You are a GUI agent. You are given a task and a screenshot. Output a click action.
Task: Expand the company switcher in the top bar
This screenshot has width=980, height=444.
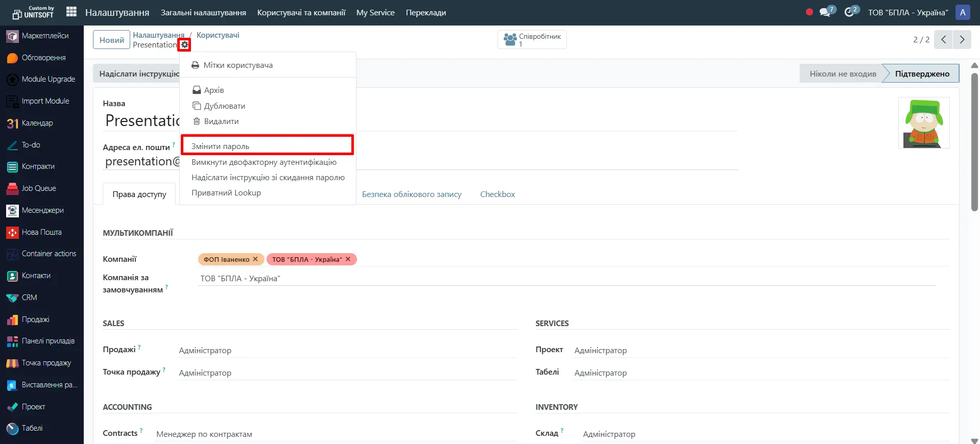coord(907,12)
